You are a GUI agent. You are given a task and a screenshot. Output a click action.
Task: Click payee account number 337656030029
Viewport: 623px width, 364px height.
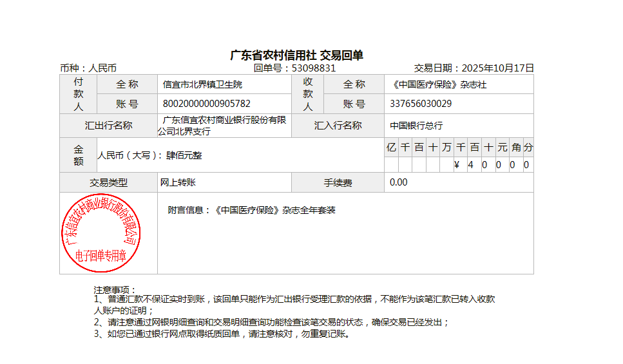point(421,104)
